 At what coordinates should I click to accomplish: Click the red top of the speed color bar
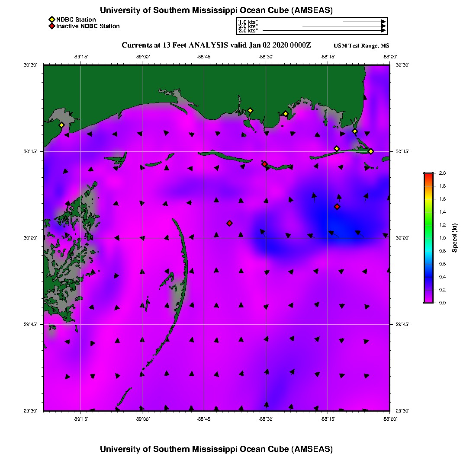[428, 175]
